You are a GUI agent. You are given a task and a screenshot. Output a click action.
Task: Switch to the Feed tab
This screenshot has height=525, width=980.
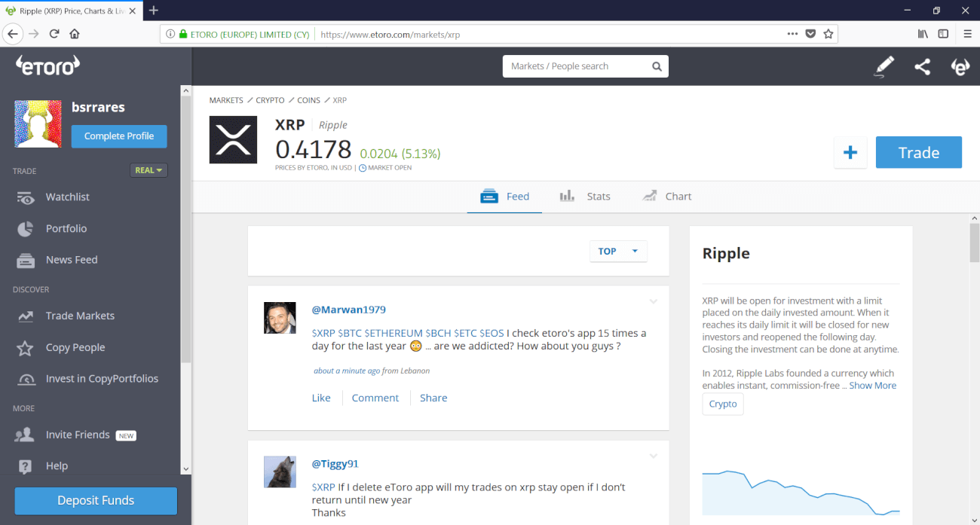pos(504,197)
